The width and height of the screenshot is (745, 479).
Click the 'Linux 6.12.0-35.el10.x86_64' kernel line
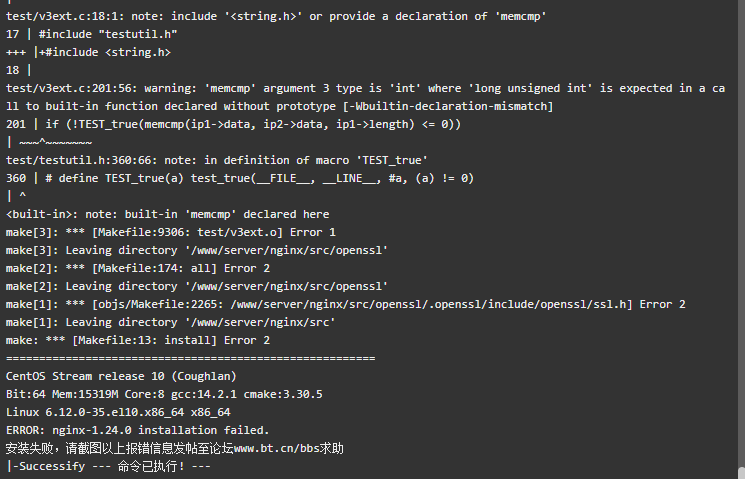(x=118, y=412)
